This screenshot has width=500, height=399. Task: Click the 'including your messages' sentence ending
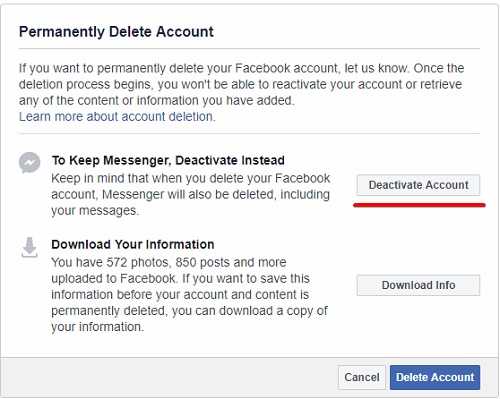[x=191, y=202]
